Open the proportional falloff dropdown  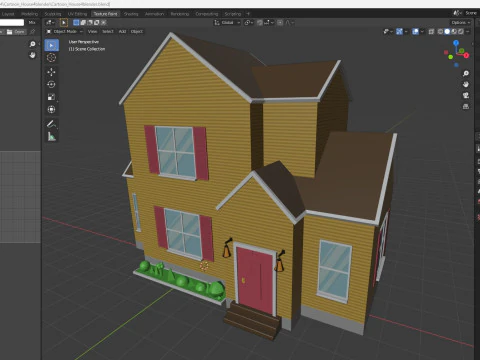click(x=289, y=23)
